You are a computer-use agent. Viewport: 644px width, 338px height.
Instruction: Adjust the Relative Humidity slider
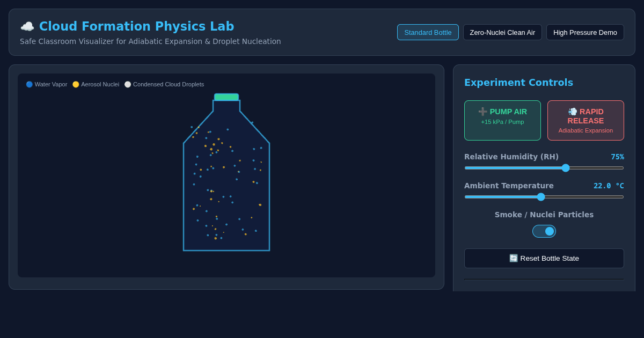click(544, 168)
